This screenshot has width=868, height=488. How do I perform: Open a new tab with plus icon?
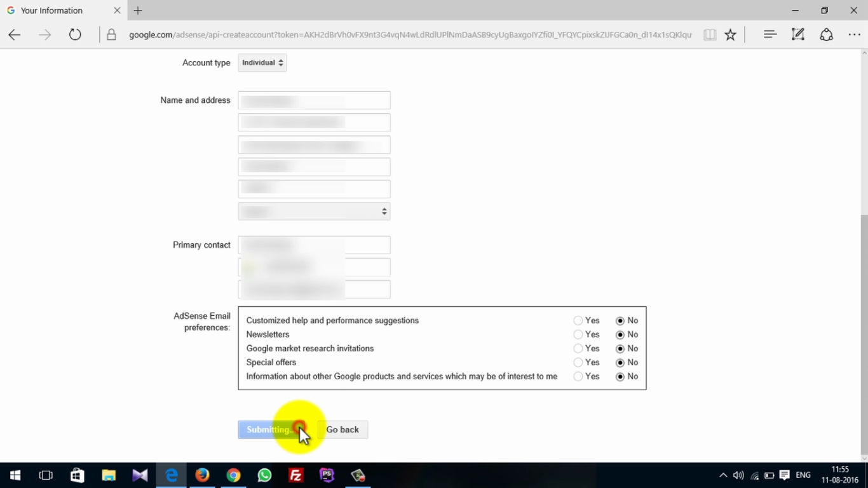tap(138, 10)
